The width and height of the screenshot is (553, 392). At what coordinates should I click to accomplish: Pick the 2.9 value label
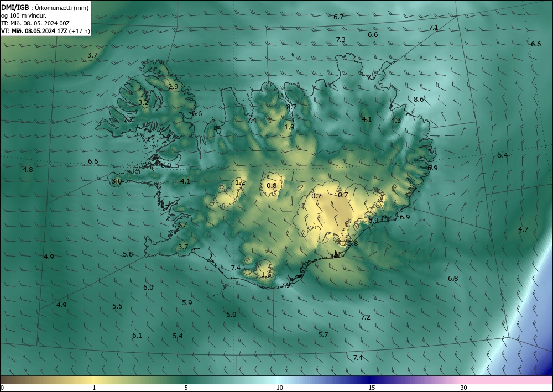pyautogui.click(x=173, y=86)
